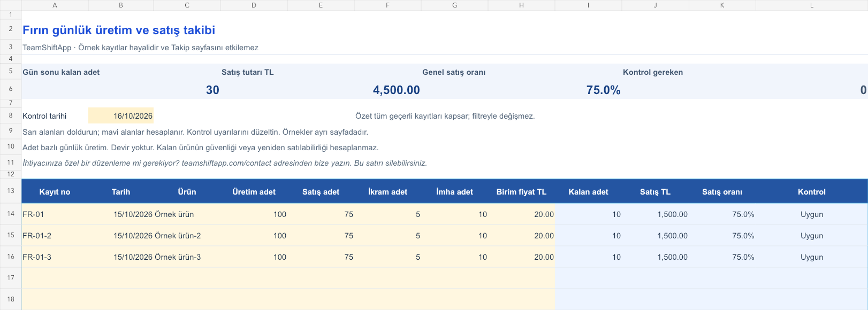Select cell FR-01

[x=55, y=214]
